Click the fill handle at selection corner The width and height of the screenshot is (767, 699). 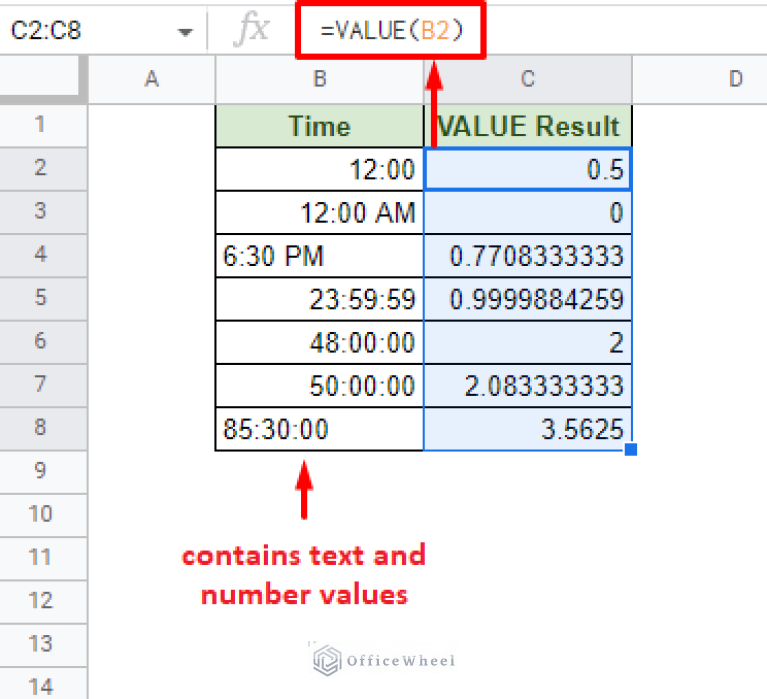[x=630, y=450]
